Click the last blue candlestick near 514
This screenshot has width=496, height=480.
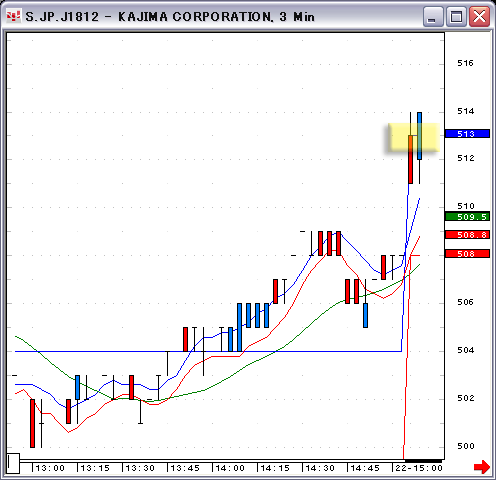click(419, 136)
